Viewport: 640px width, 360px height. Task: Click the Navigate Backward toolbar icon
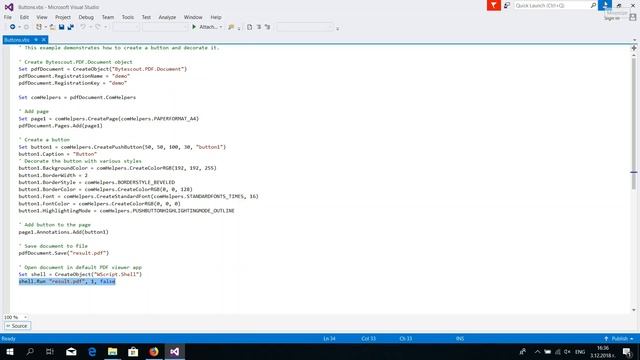13,27
